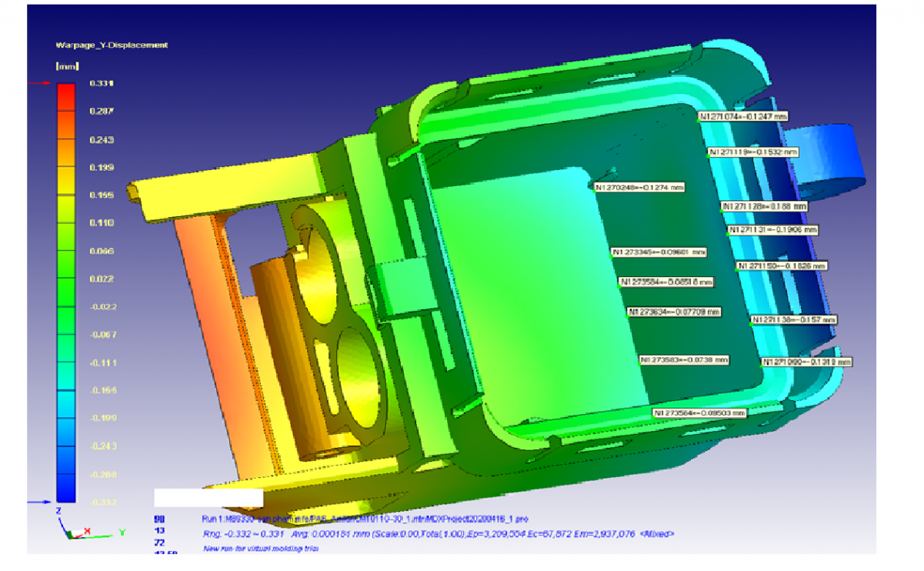Select the green Y axis on the orientation triad

click(x=122, y=533)
